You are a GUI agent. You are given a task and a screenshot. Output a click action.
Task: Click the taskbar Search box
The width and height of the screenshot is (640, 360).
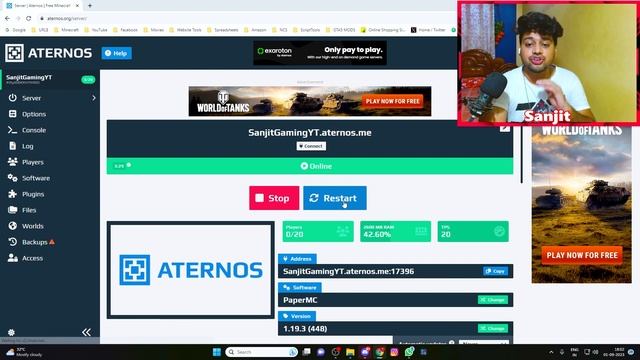point(262,352)
